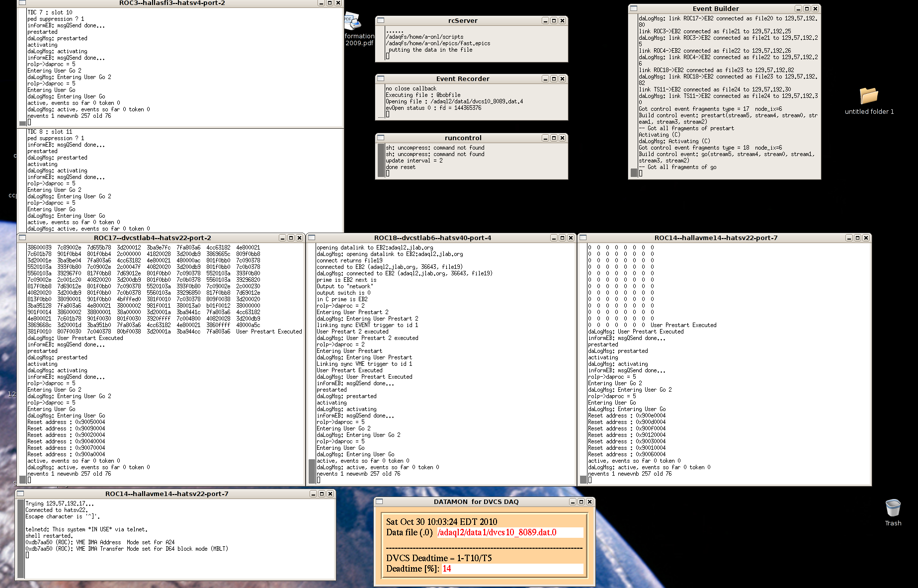This screenshot has height=588, width=918.
Task: Minimize the runcontrol window
Action: click(545, 138)
